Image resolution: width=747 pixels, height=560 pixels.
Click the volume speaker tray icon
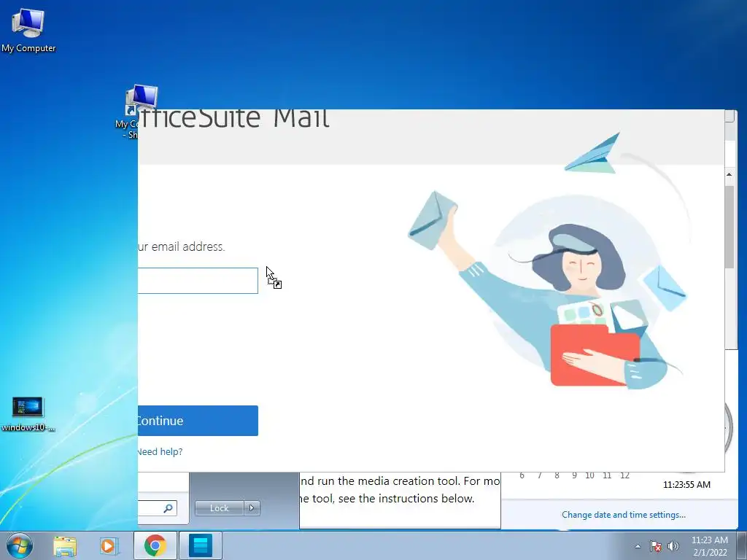(x=673, y=546)
